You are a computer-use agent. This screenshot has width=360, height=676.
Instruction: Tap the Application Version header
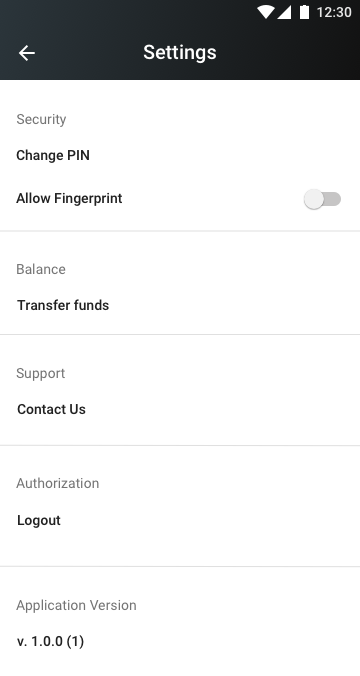pos(76,605)
